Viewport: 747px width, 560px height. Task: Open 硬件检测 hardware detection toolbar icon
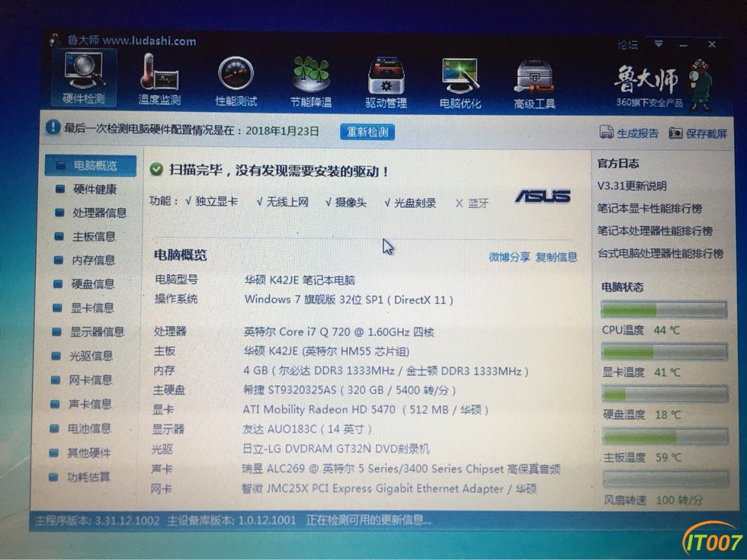tap(84, 79)
